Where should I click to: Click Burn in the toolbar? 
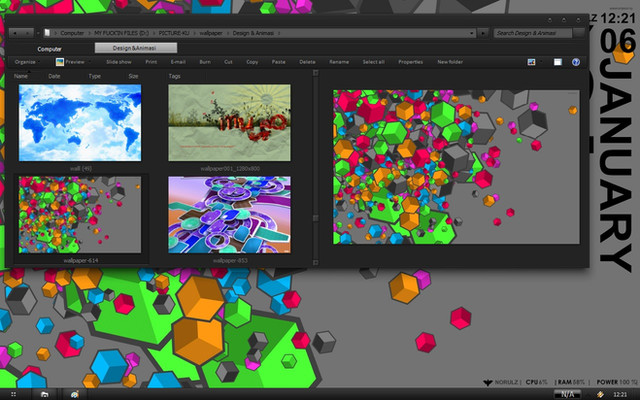tap(205, 62)
